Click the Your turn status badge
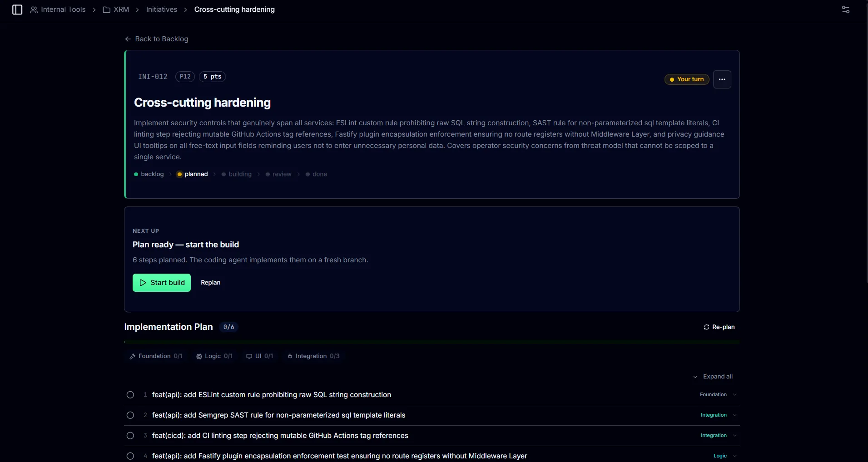The height and width of the screenshot is (462, 868). tap(687, 79)
